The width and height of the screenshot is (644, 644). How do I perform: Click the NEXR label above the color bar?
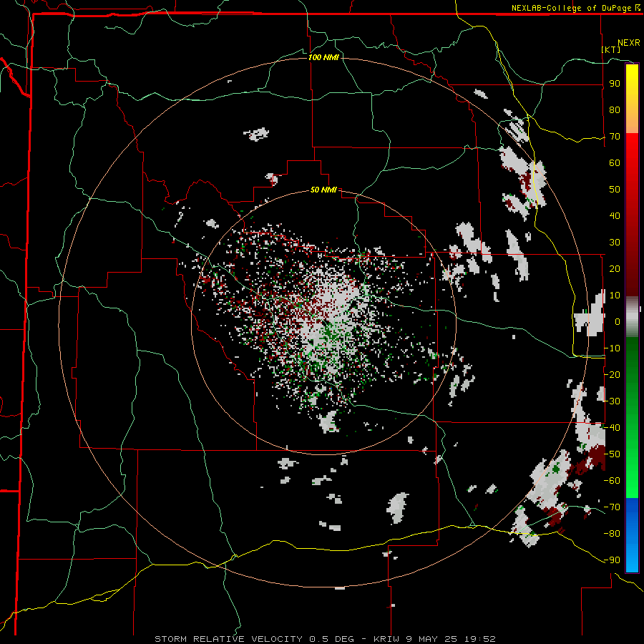pyautogui.click(x=629, y=43)
